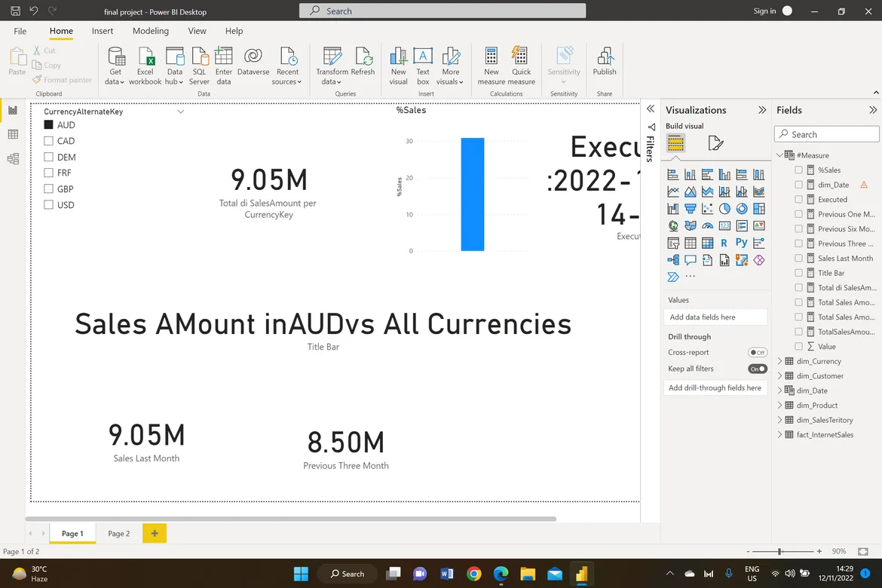Expand the dim_Currency table
The height and width of the screenshot is (588, 882).
(780, 361)
